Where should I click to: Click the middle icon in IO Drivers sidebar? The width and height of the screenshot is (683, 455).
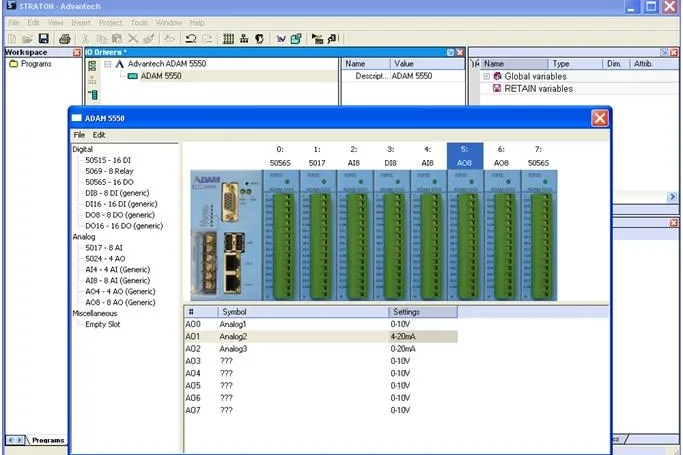click(92, 80)
